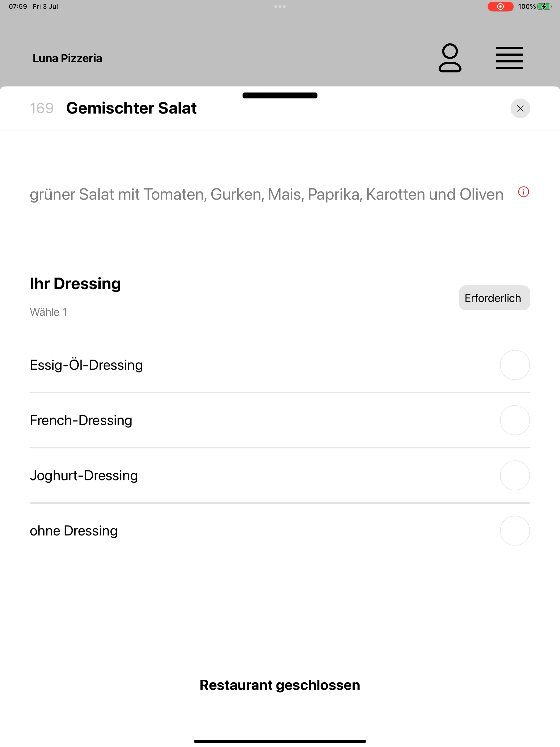Tap the home indicator bar
Viewport: 560px width, 747px height.
280,741
